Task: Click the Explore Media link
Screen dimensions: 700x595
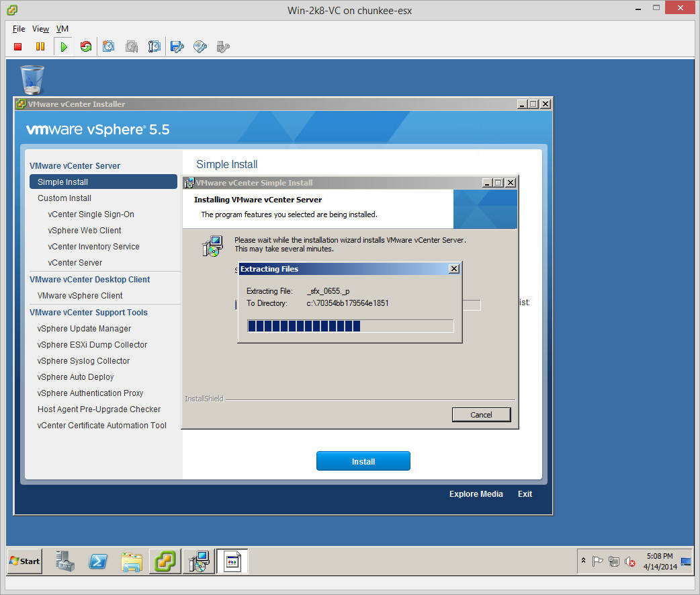Action: pos(476,494)
